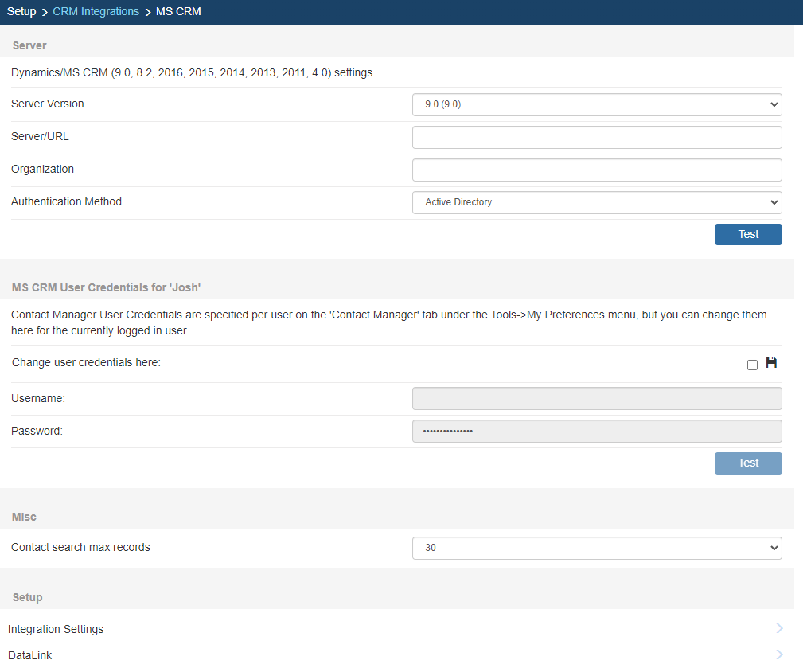This screenshot has width=803, height=672.
Task: Click the Authentication Method label
Action: pyautogui.click(x=66, y=201)
